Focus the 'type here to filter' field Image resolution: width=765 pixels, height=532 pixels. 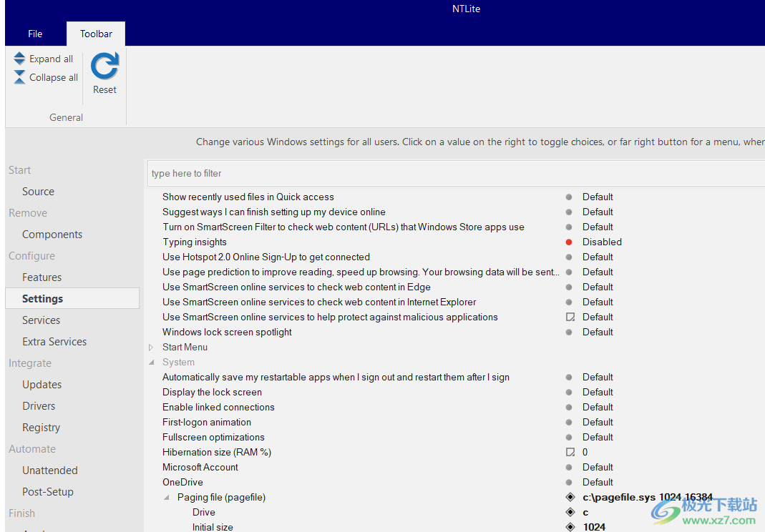(x=456, y=174)
